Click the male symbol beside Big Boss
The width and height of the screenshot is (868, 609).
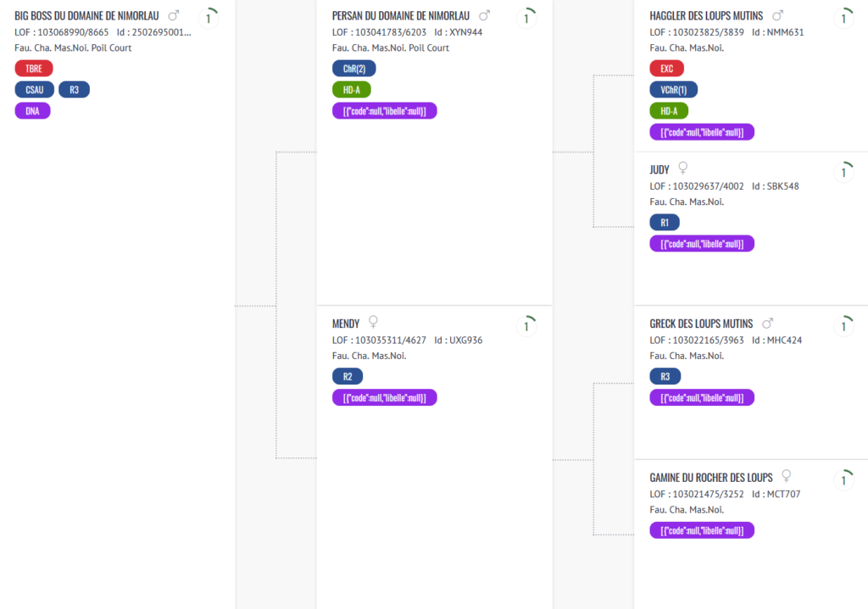point(174,15)
